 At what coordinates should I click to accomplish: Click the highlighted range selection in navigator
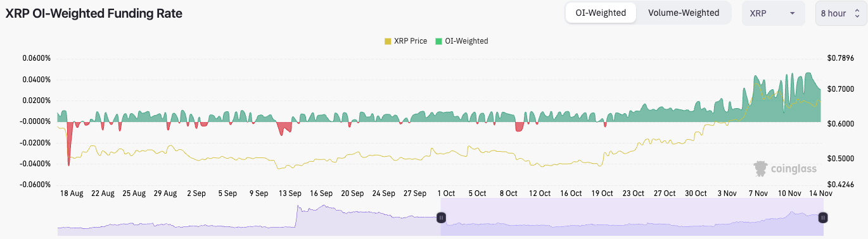pyautogui.click(x=632, y=218)
